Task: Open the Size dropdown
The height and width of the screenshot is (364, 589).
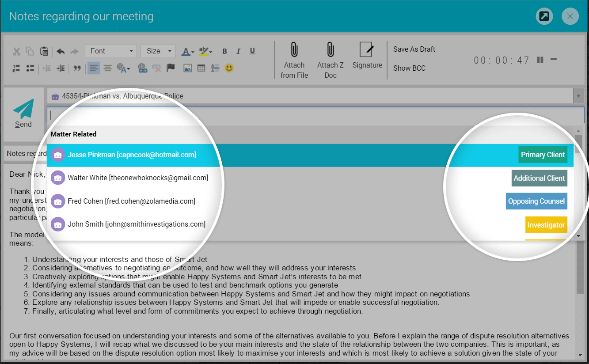Action: pos(158,51)
